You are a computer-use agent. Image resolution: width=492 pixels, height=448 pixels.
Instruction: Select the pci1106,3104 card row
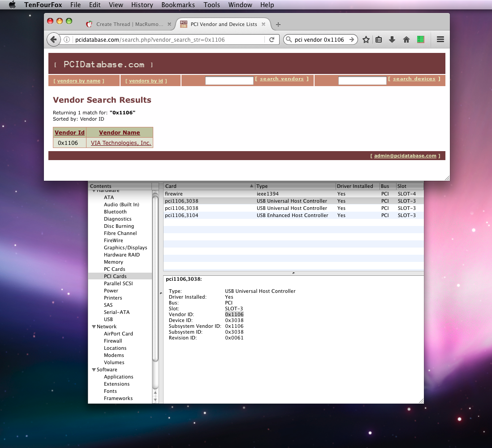click(293, 215)
